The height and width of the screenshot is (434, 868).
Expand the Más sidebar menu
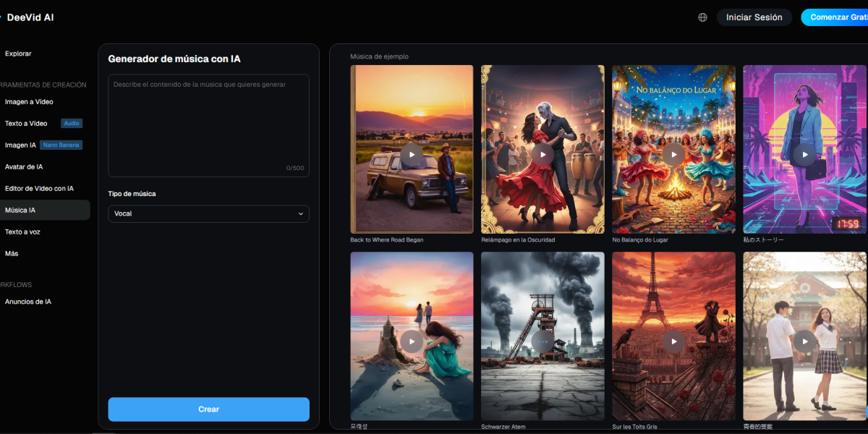point(12,254)
